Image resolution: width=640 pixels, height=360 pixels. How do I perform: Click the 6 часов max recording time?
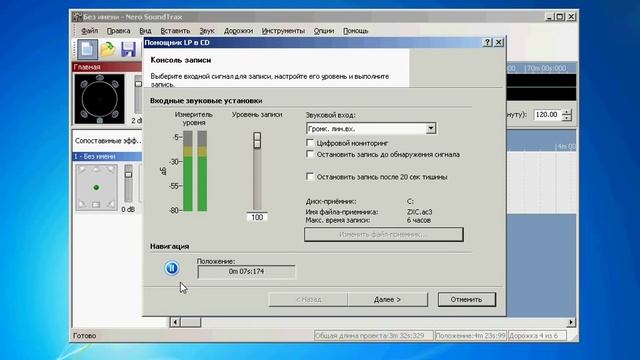tap(419, 220)
